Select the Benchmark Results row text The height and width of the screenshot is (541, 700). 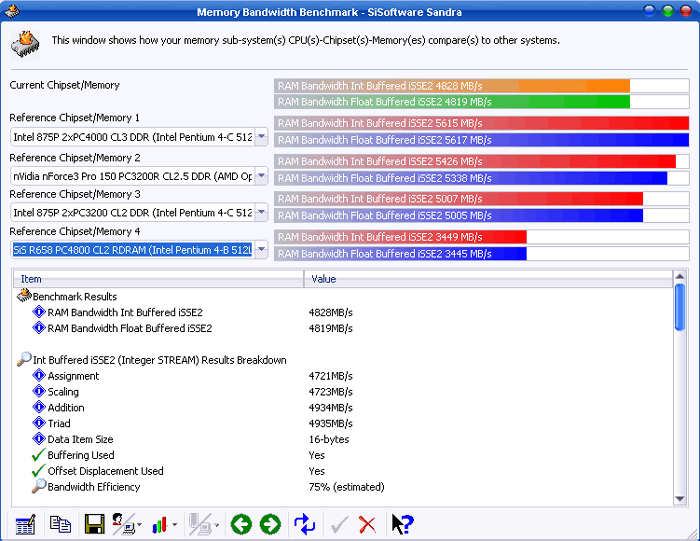(75, 297)
